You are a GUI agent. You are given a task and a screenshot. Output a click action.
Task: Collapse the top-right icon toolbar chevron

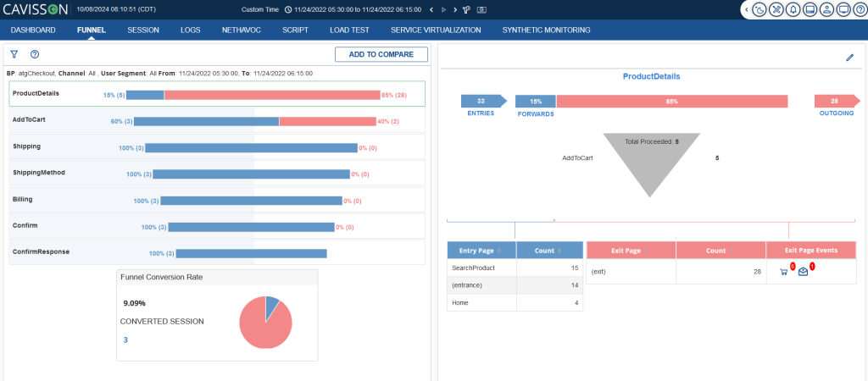click(x=746, y=10)
